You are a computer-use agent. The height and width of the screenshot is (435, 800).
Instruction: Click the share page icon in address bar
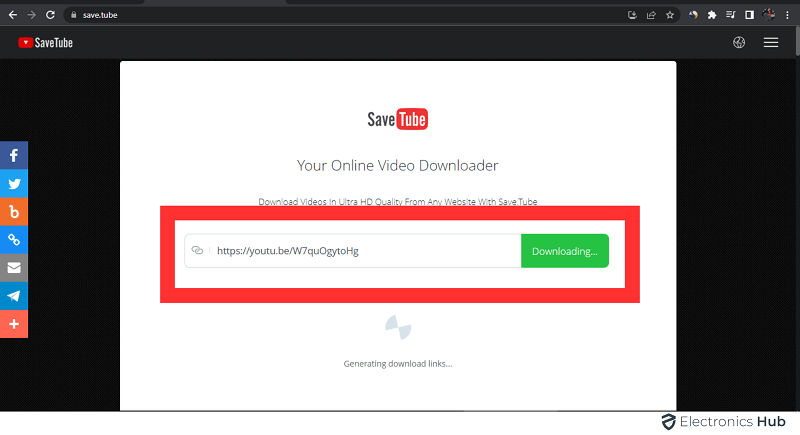coord(651,15)
